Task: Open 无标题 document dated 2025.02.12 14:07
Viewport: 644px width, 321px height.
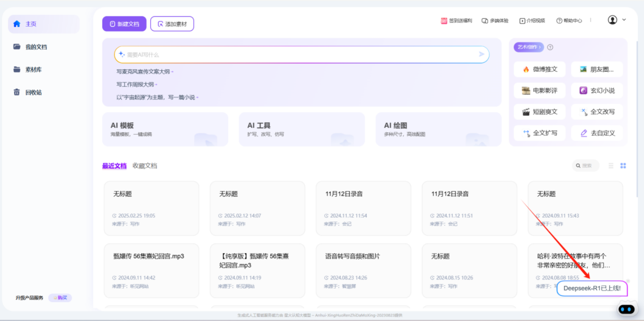Action: point(257,208)
